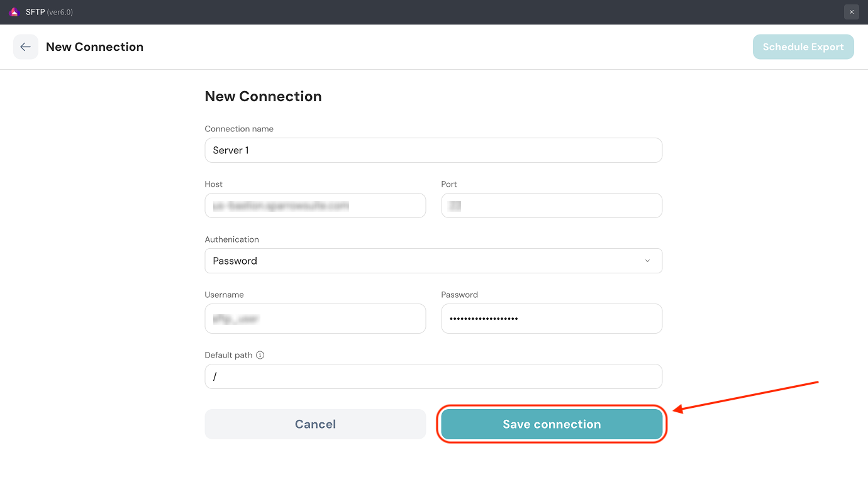Click the bold New Connection form heading
Viewport: 868px width, 487px height.
tap(263, 96)
